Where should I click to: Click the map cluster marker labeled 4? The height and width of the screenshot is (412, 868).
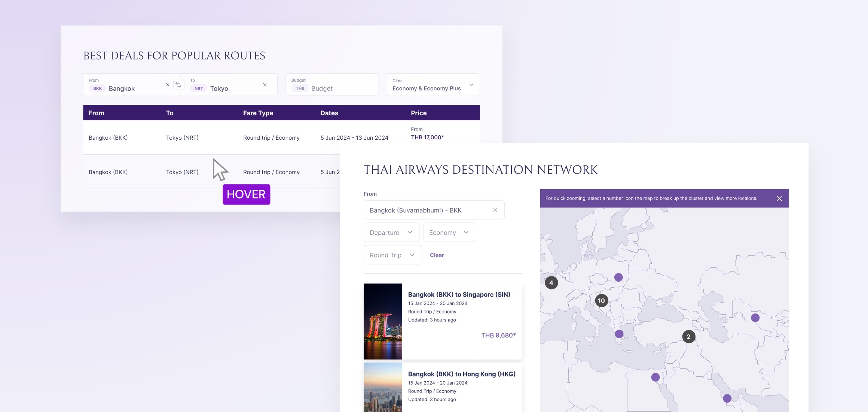551,283
